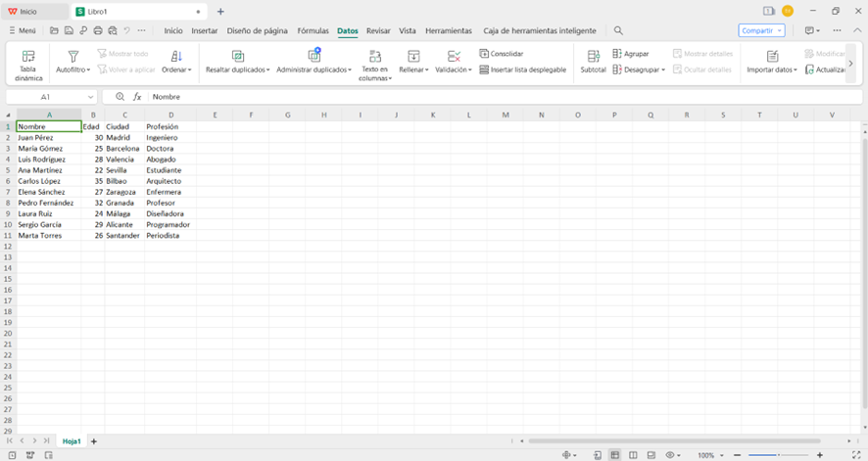Click Insertar lista desplegable
Viewport: 868px width, 461px height.
pos(522,69)
